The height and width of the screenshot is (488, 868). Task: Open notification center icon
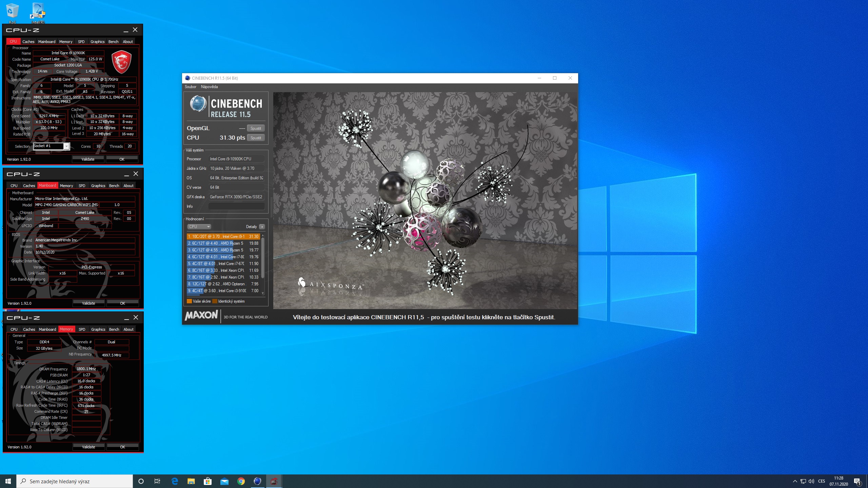click(x=857, y=481)
